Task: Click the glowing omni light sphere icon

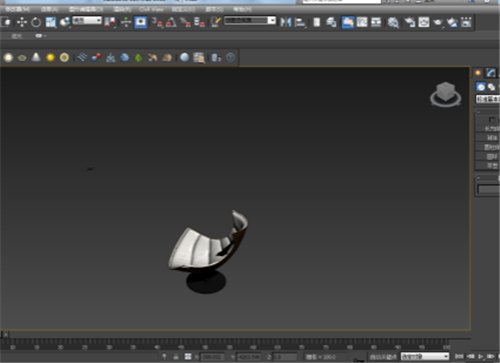Action: [8, 58]
